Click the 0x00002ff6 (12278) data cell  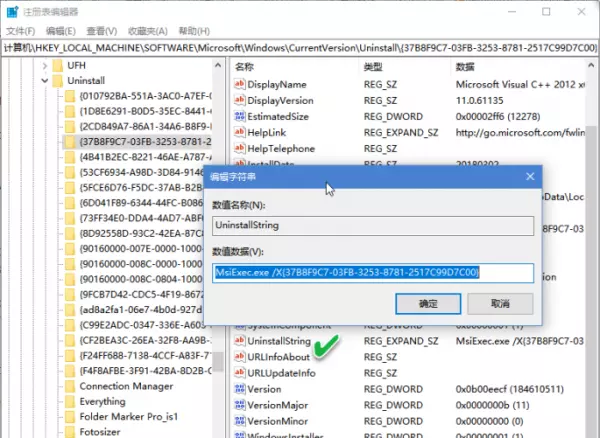pyautogui.click(x=498, y=116)
